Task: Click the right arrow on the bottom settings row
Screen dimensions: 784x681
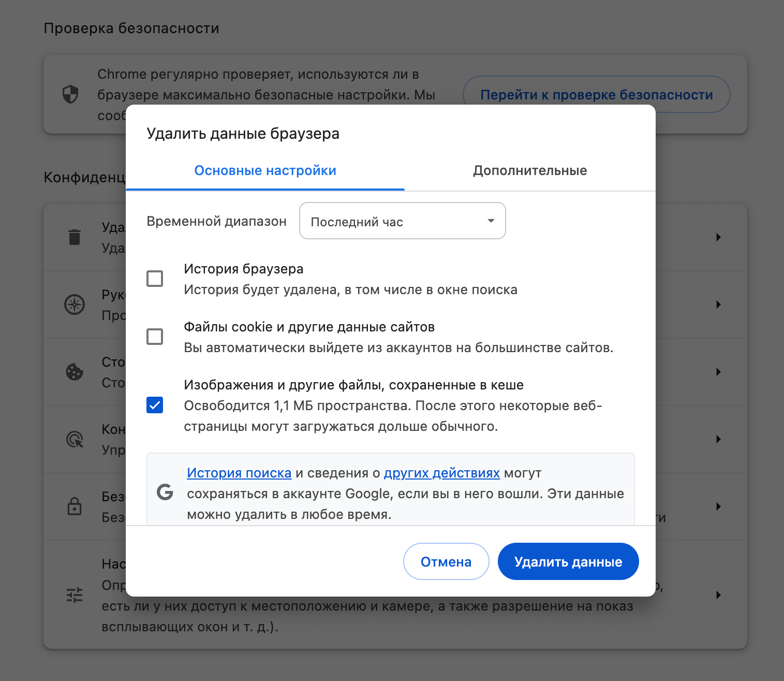Action: 718,595
